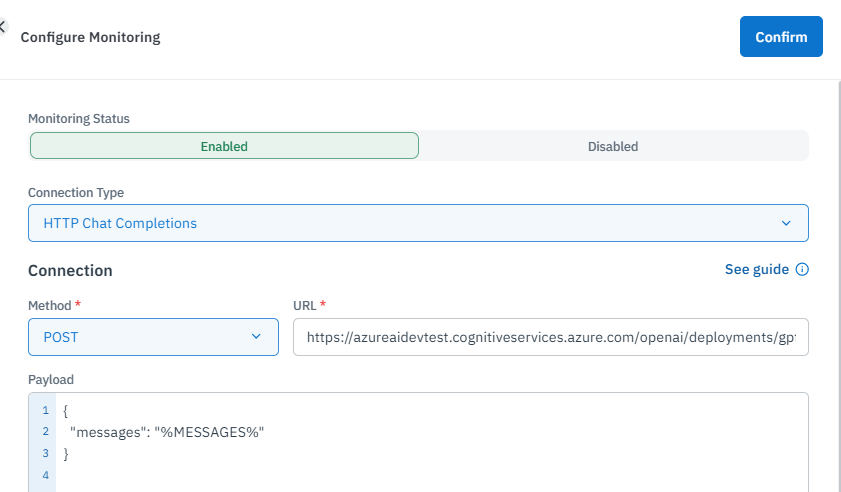
Task: Click into the URL input field
Action: click(550, 338)
